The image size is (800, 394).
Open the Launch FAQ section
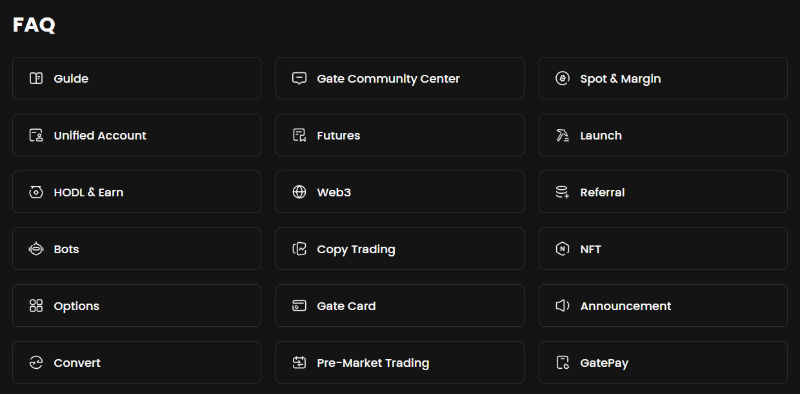click(663, 135)
